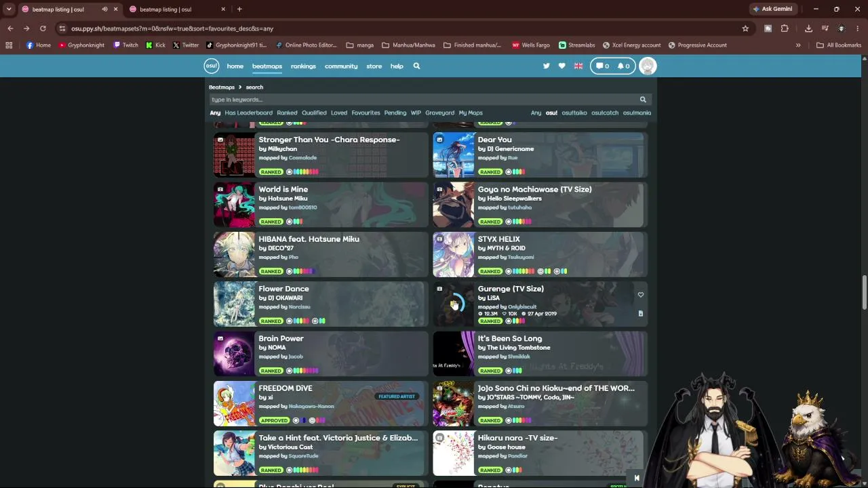Open the media controls icon in Chrome toolbar
The height and width of the screenshot is (488, 868).
[x=825, y=28]
